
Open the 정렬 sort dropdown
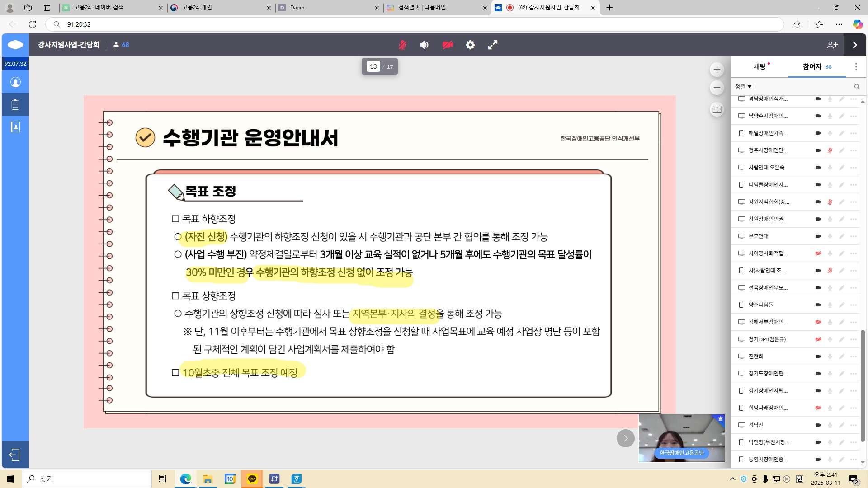pos(743,87)
